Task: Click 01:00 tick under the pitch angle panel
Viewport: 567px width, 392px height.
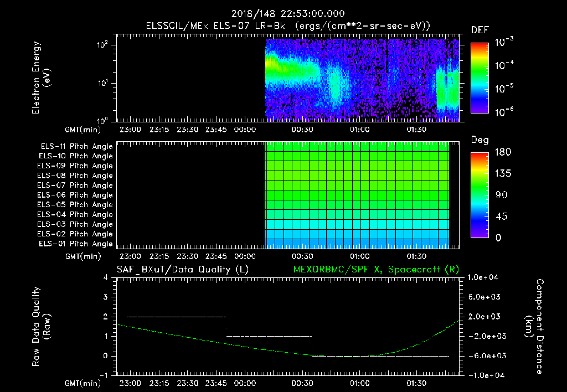Action: coord(359,256)
